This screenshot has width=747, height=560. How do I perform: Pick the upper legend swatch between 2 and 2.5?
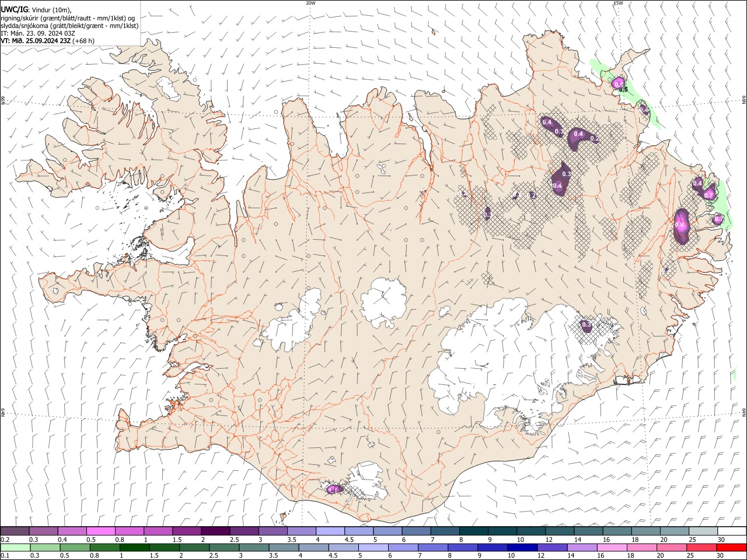215,531
